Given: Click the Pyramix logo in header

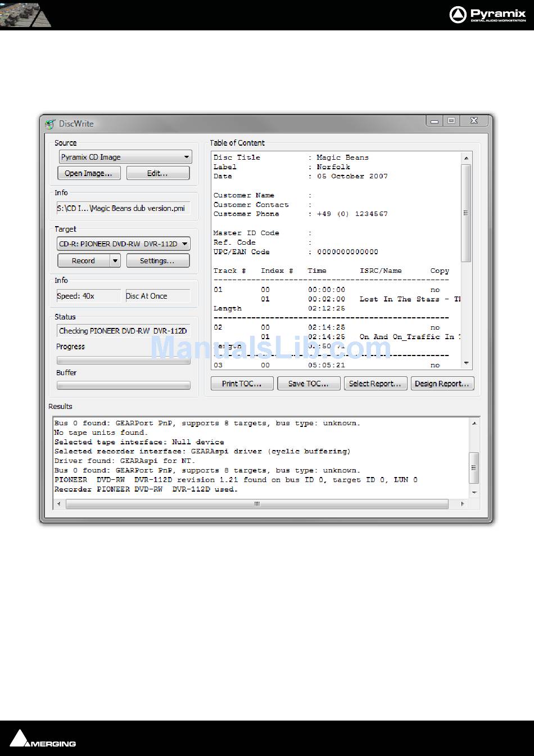Looking at the screenshot, I should (487, 15).
